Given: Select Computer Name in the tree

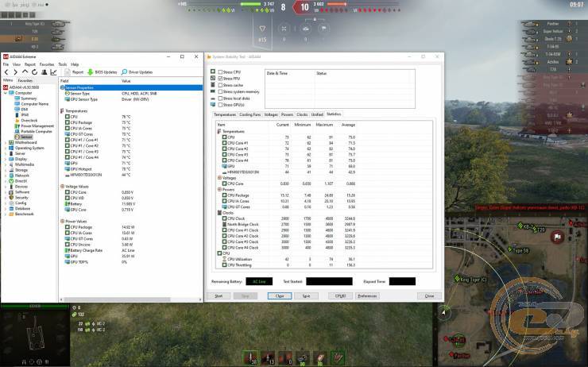Looking at the screenshot, I should 34,104.
